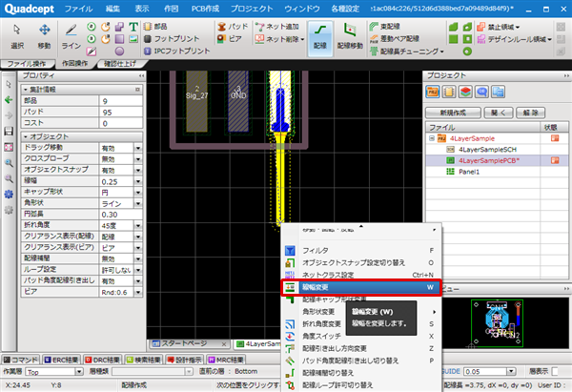The image size is (572, 392).
Task: Open the キャップ形状 dropdown
Action: [x=138, y=193]
